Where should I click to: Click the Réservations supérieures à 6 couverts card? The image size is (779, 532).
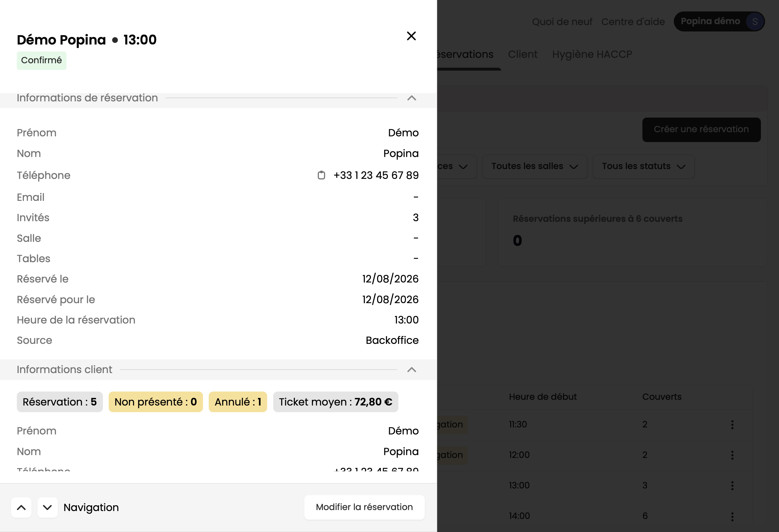pos(633,232)
